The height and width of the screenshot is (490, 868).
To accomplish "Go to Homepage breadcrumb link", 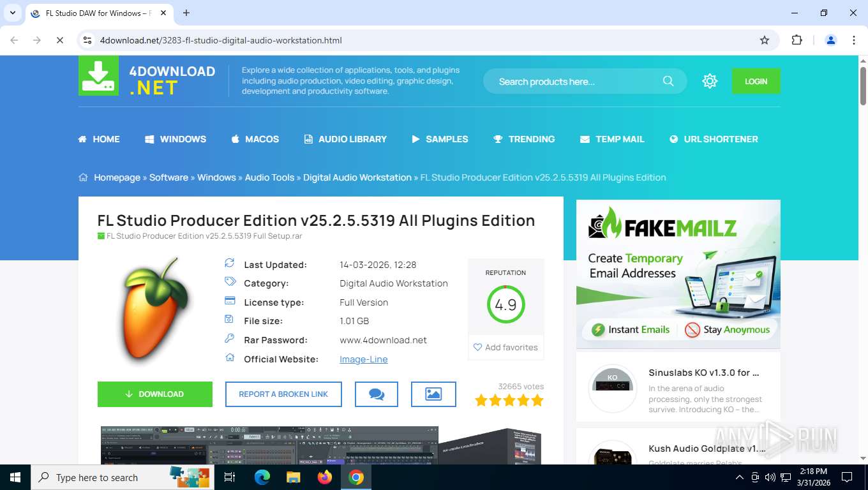I will click(117, 177).
